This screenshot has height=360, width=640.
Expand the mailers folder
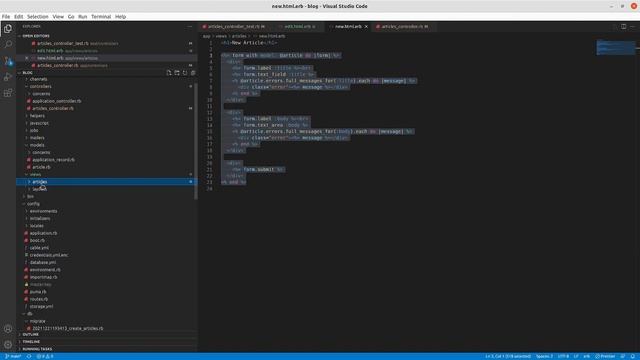pos(37,138)
